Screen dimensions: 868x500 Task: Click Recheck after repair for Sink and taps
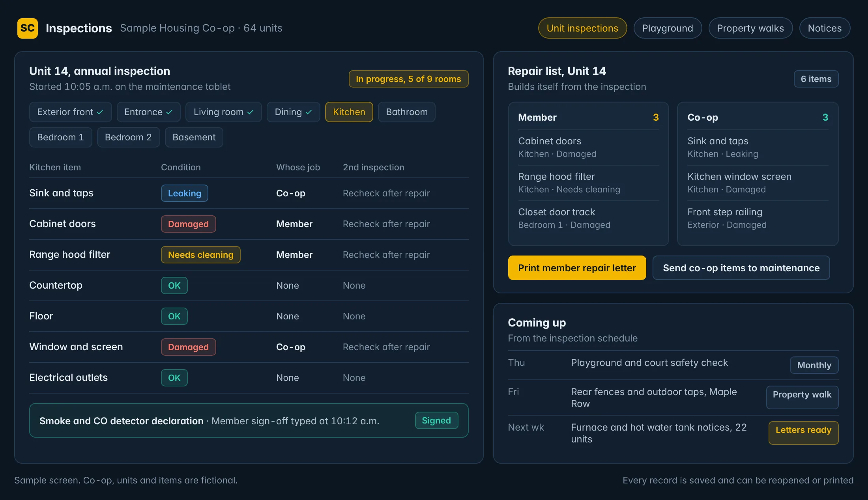386,193
